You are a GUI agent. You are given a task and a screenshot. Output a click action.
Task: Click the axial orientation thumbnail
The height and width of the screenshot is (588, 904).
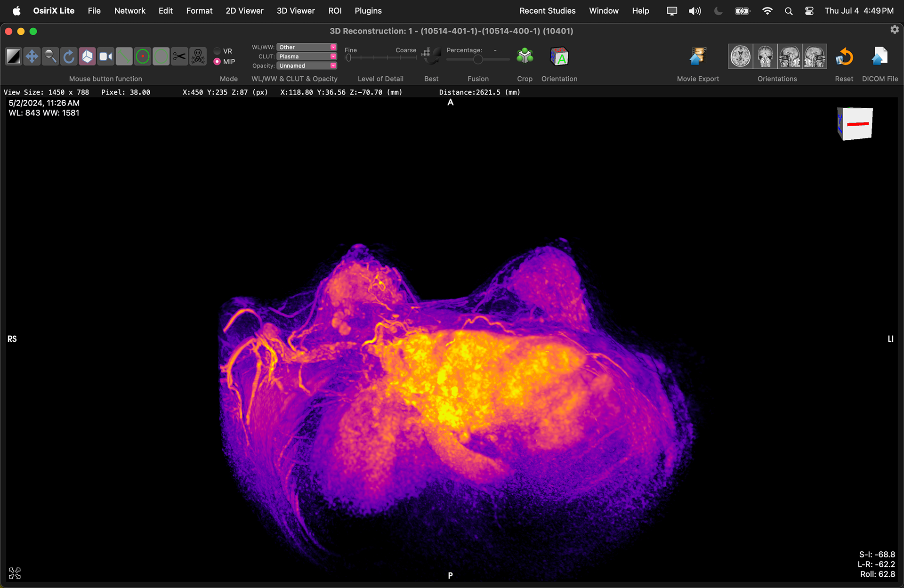tap(741, 56)
